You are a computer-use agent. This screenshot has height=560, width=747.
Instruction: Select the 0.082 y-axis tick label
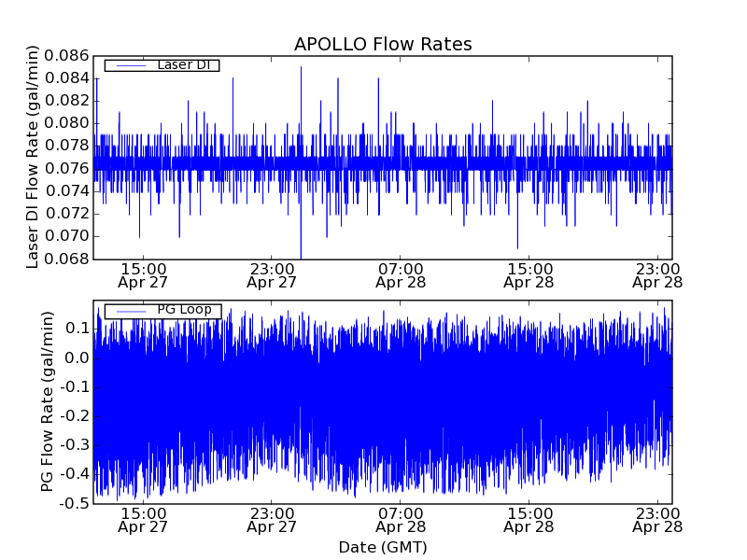(66, 101)
